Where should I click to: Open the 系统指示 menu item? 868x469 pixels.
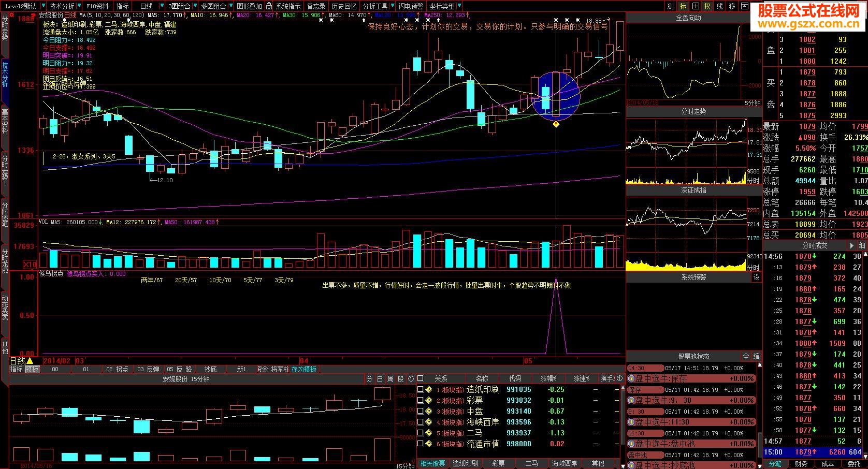288,6
